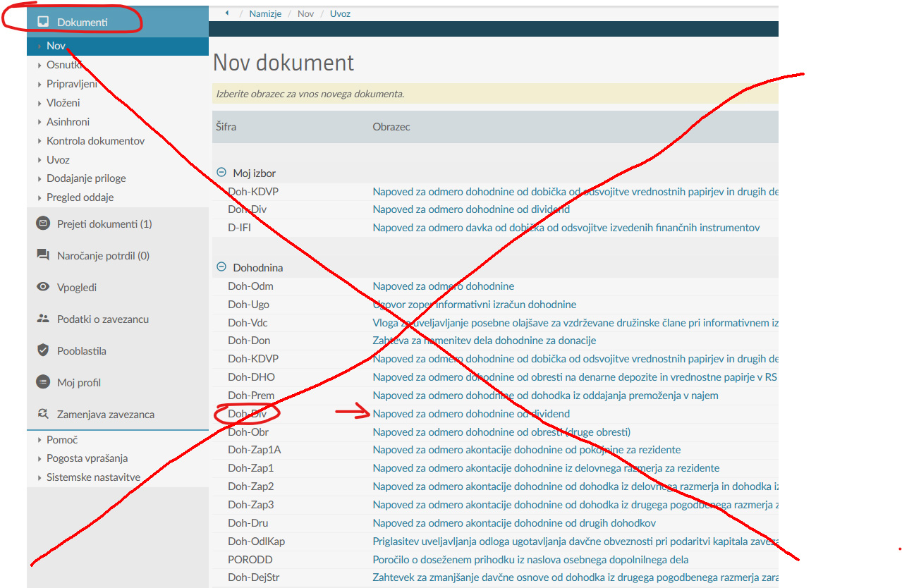
Task: Expand the Pomoč menu arrow
Action: pyautogui.click(x=39, y=440)
